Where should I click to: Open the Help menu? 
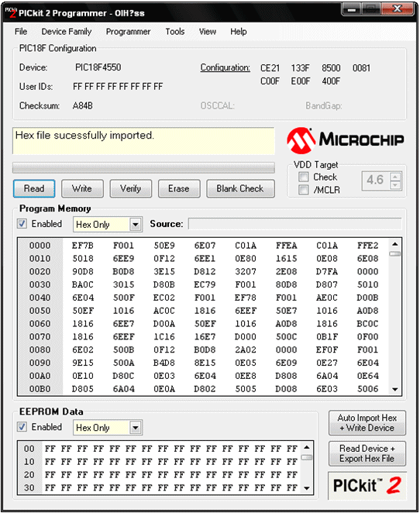pos(238,32)
